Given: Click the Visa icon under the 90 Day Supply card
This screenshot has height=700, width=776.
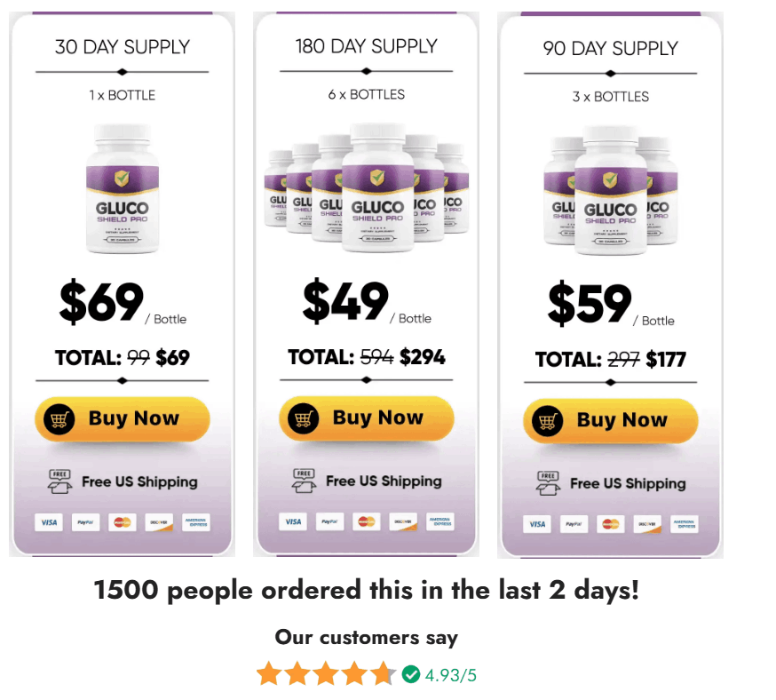Looking at the screenshot, I should 536,524.
